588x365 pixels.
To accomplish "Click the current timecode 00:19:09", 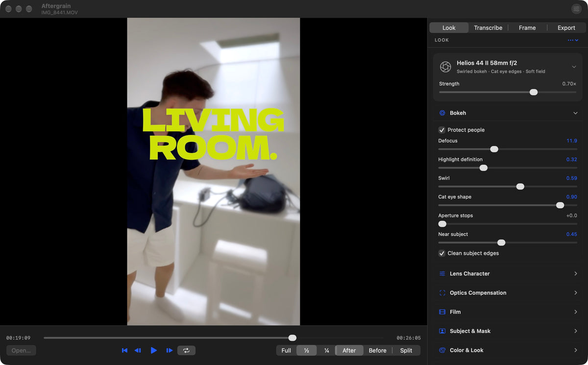I will pyautogui.click(x=19, y=338).
